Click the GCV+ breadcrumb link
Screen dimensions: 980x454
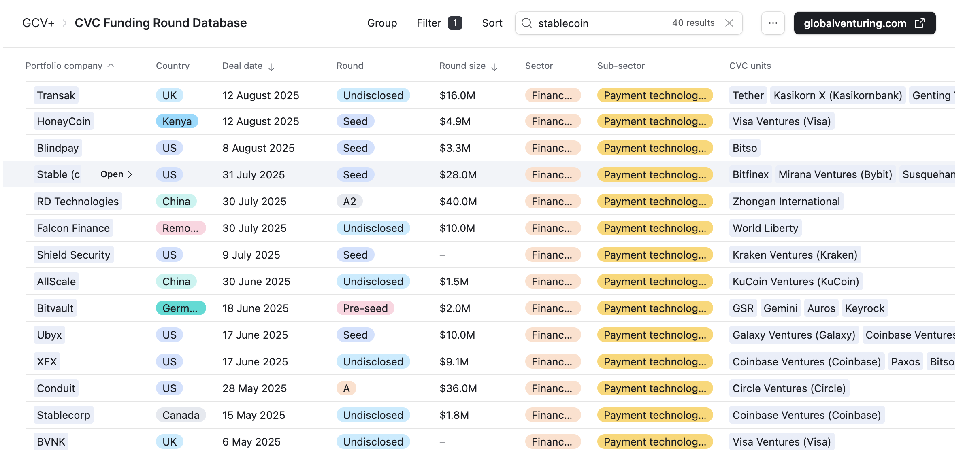coord(38,23)
